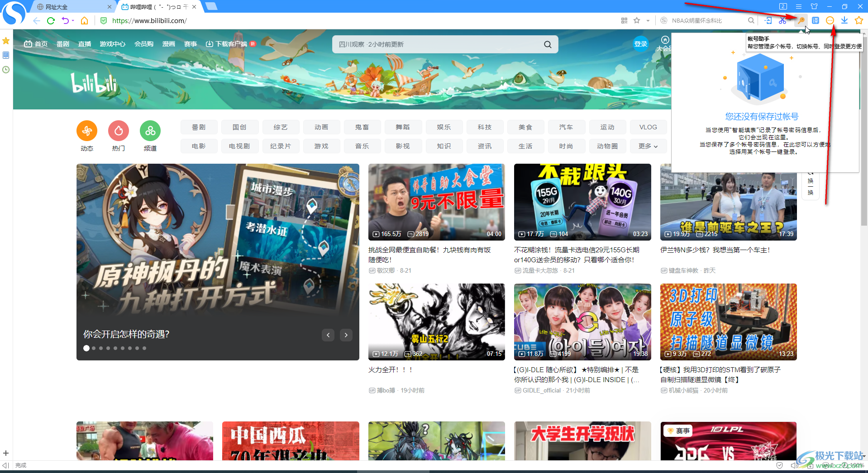
Task: Click the orange favorites star toolbar icon
Action: click(x=858, y=20)
